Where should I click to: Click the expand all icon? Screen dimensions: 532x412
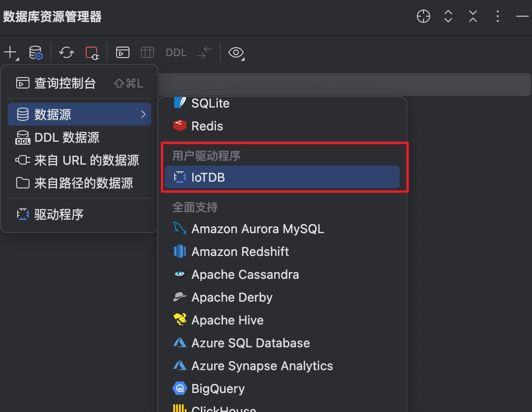(x=448, y=17)
